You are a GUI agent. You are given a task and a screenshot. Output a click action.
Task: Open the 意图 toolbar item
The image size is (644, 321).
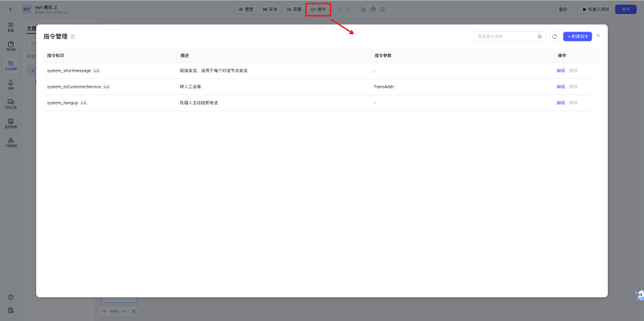pyautogui.click(x=246, y=9)
